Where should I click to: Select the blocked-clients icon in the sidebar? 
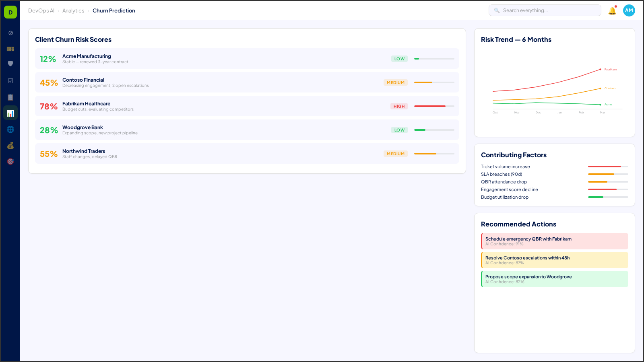click(10, 33)
